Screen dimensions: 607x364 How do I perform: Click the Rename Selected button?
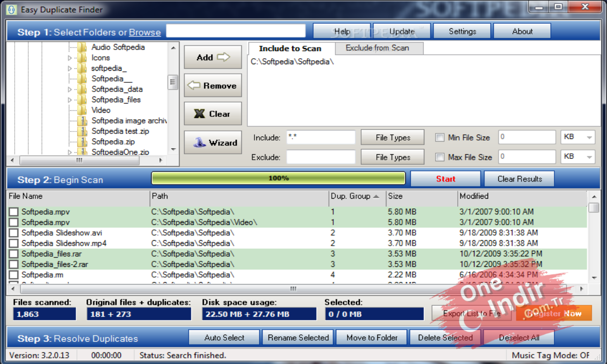[x=298, y=338]
